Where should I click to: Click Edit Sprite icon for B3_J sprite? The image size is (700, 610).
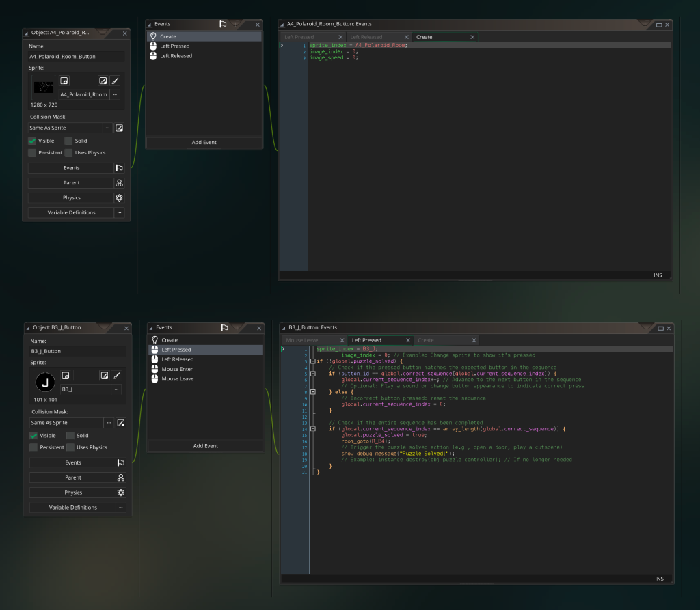104,376
